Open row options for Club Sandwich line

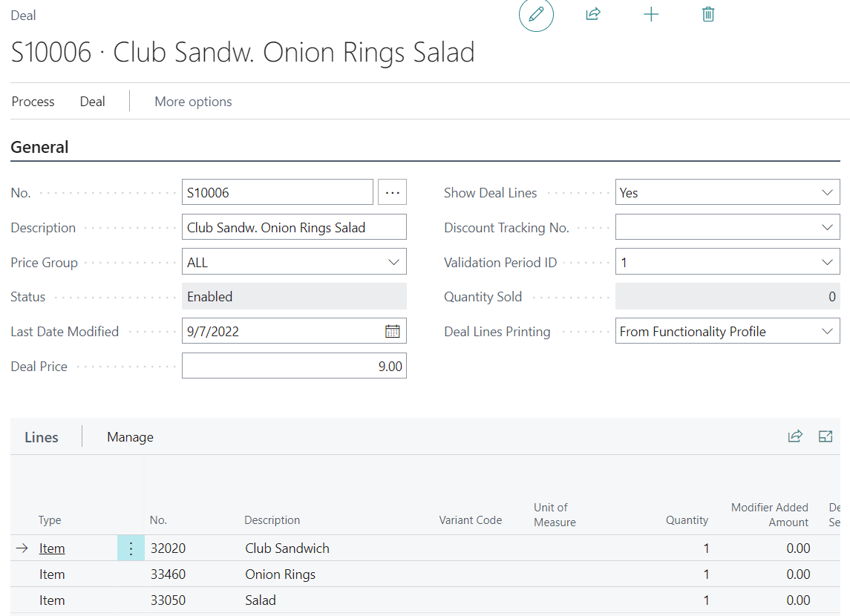(x=131, y=548)
